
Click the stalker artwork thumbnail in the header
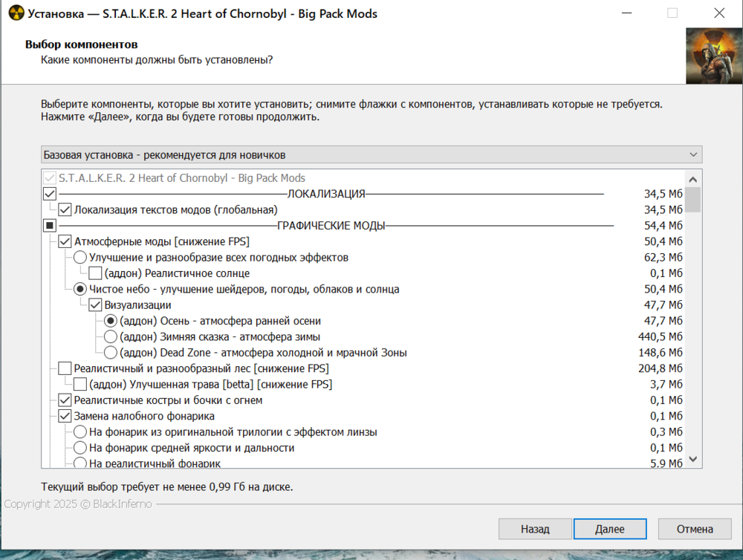(714, 56)
